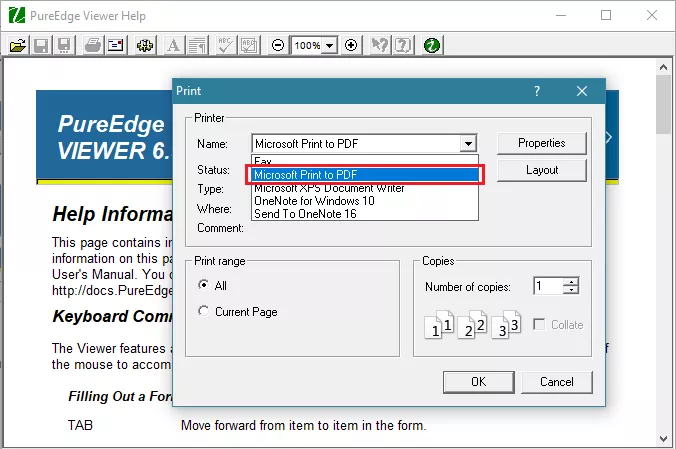Click the help page scrollbar down arrow
Screen dimensions: 676x449
click(663, 439)
